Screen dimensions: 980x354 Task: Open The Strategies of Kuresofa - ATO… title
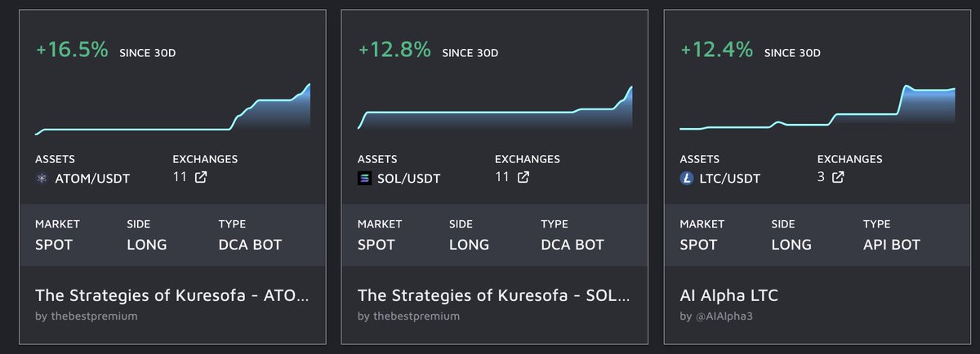(173, 295)
